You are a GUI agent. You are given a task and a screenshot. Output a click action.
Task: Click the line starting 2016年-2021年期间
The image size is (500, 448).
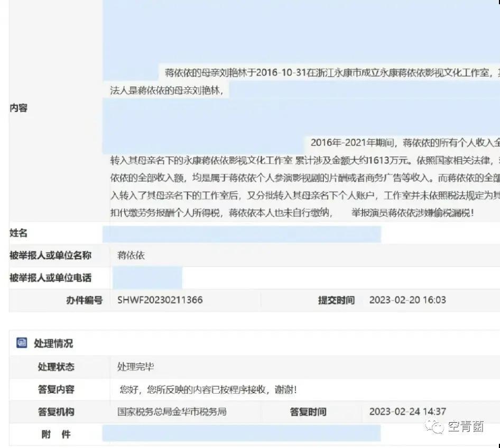(405, 143)
